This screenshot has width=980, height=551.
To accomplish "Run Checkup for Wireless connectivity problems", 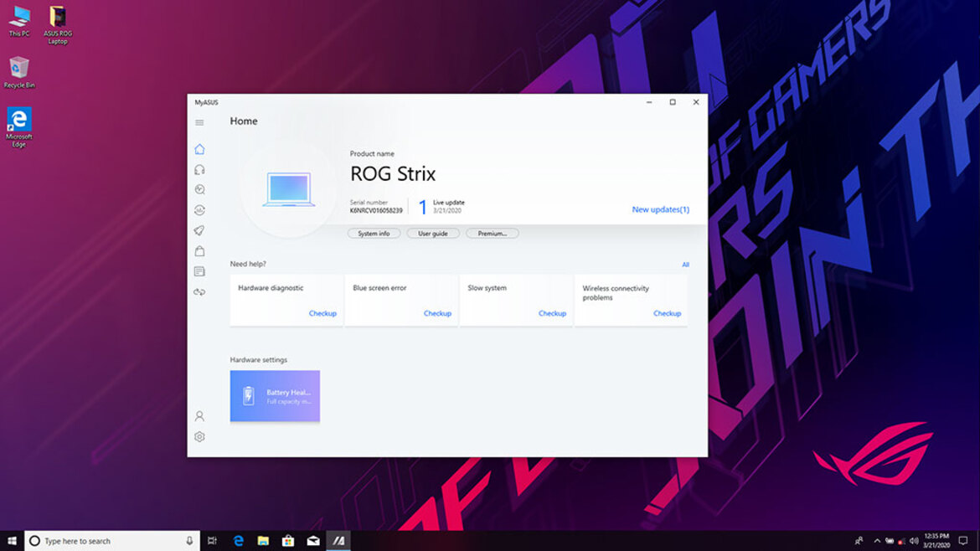I will click(667, 314).
